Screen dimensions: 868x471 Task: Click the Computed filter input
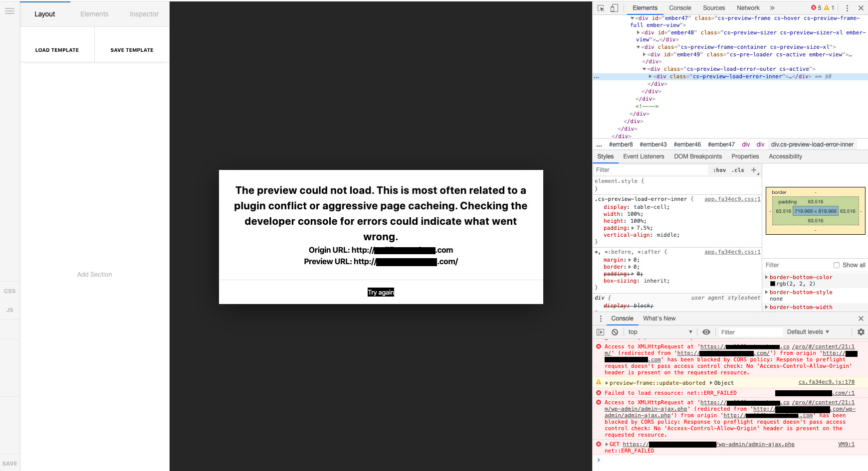point(797,265)
